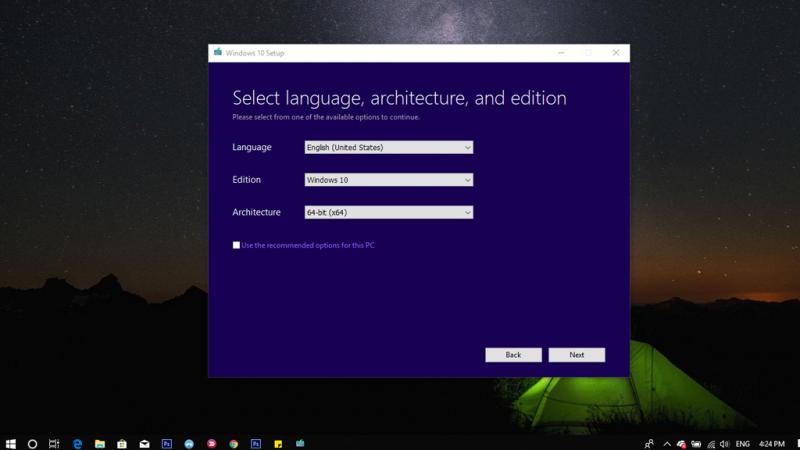Click the Cortana search circle icon
The height and width of the screenshot is (450, 800).
33,442
